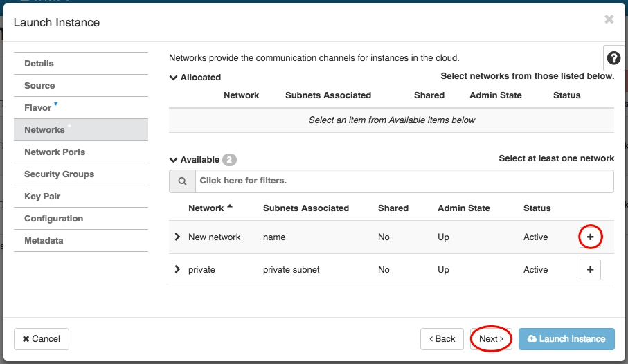This screenshot has width=628, height=364.
Task: Collapse the Allocated section
Action: tap(173, 78)
